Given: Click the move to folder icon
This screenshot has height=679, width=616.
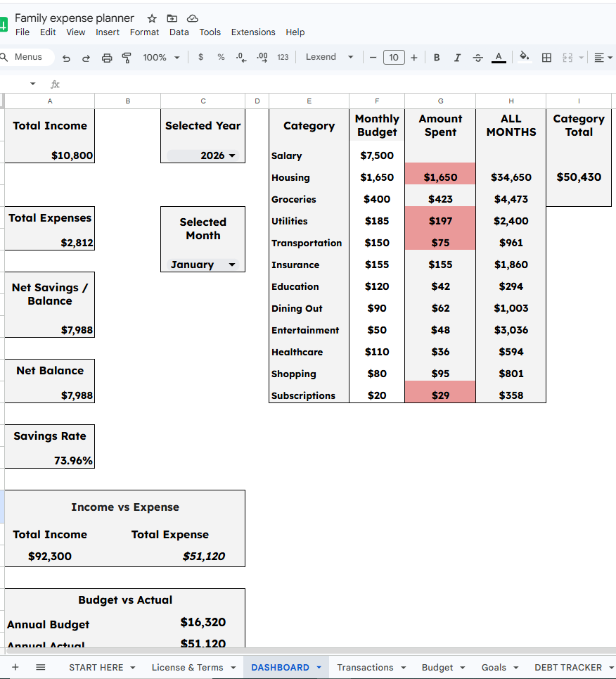Looking at the screenshot, I should [x=172, y=18].
